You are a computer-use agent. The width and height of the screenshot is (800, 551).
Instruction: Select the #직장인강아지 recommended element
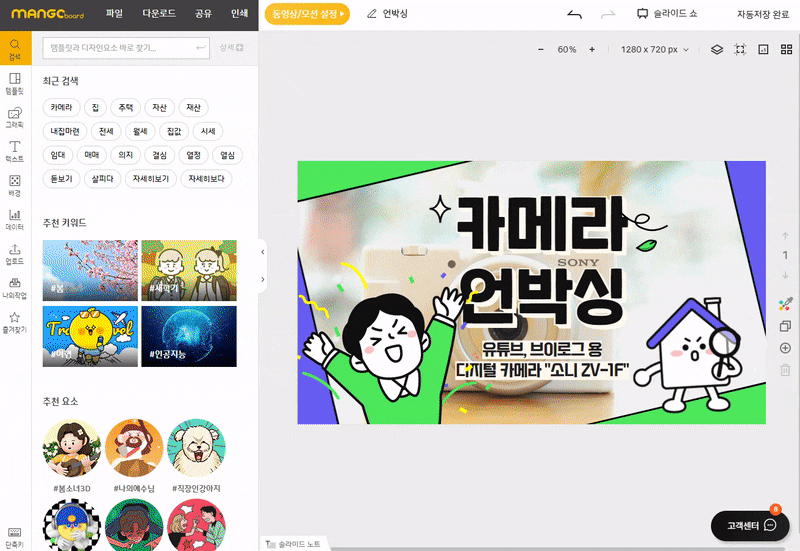point(196,449)
